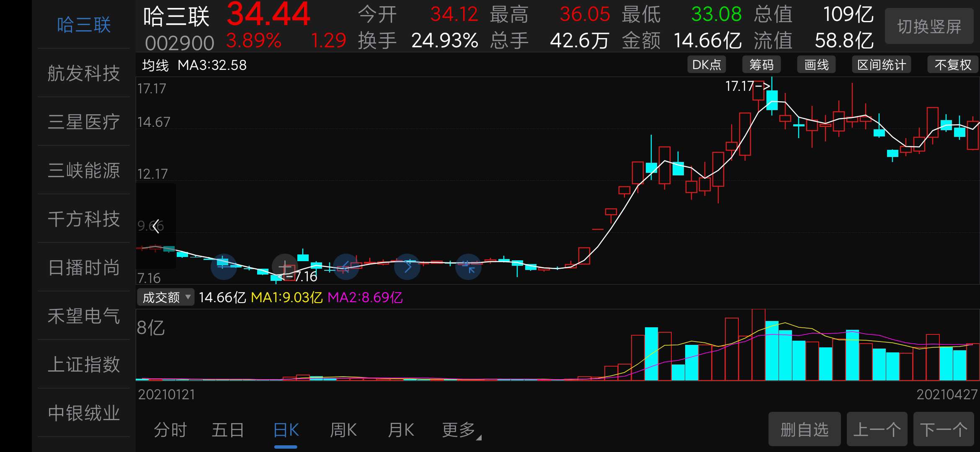Tap the white left chevron beside the price axis
The width and height of the screenshot is (980, 452).
156,226
